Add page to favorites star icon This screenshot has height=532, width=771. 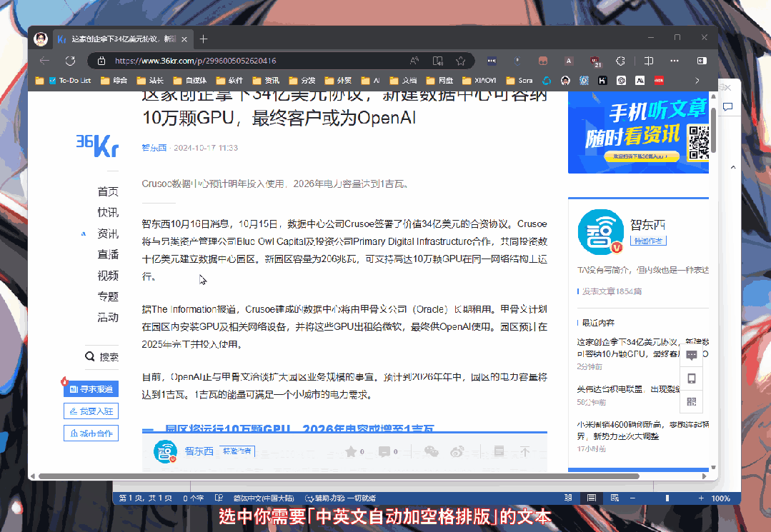click(x=461, y=61)
